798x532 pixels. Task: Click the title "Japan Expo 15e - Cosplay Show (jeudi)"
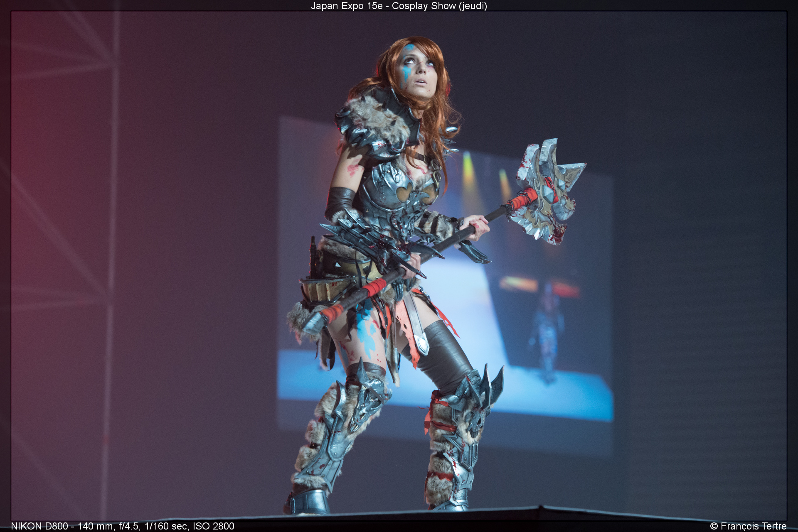pos(399,5)
